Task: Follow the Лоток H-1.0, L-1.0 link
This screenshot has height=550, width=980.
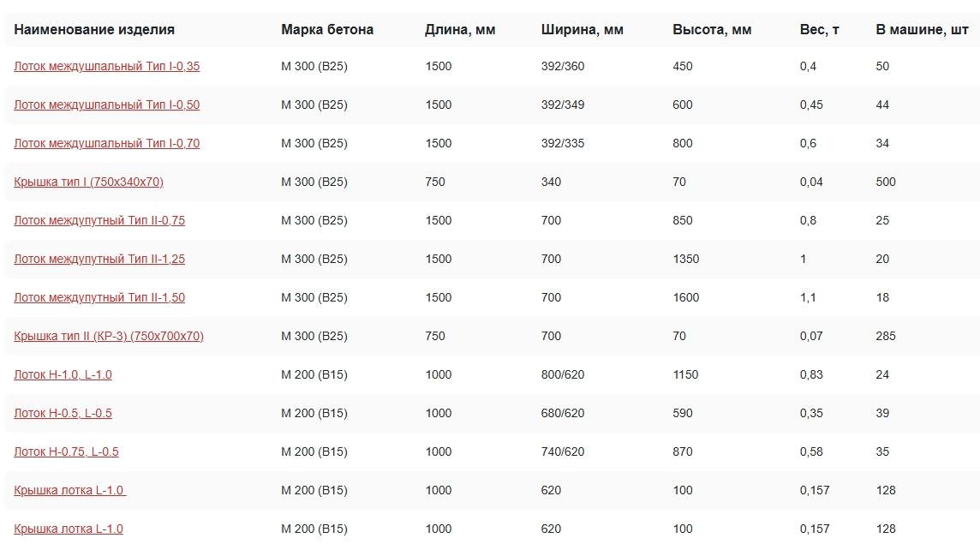Action: 63,374
